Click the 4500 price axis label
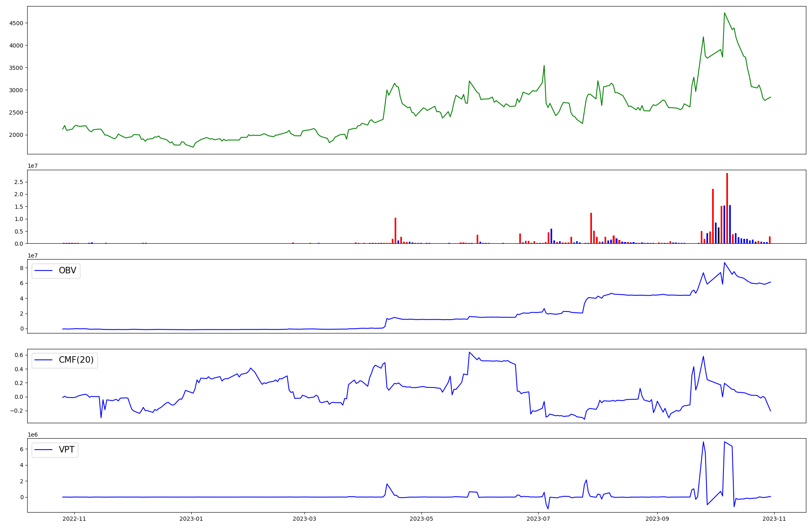812x528 pixels. [x=16, y=23]
